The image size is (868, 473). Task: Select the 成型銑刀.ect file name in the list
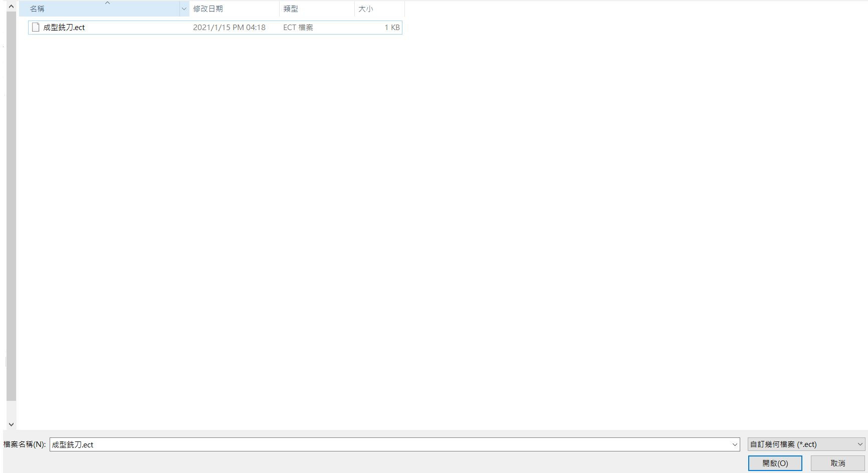point(64,28)
